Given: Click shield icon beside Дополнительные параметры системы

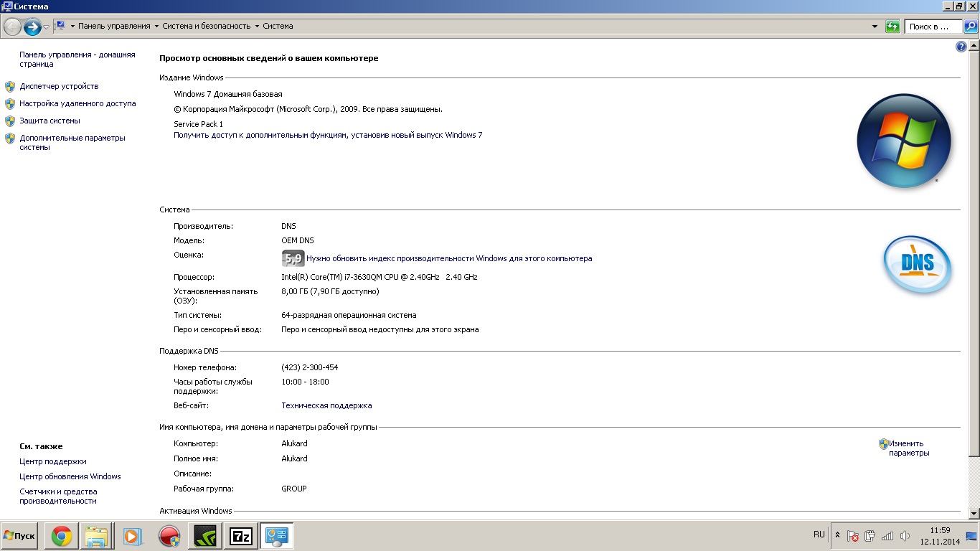Looking at the screenshot, I should click(10, 138).
